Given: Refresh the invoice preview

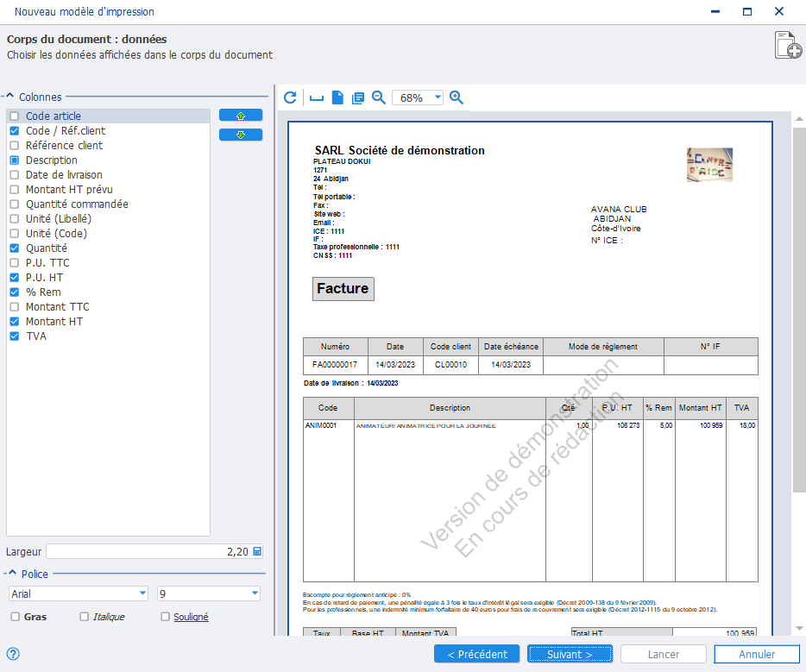Looking at the screenshot, I should 290,97.
